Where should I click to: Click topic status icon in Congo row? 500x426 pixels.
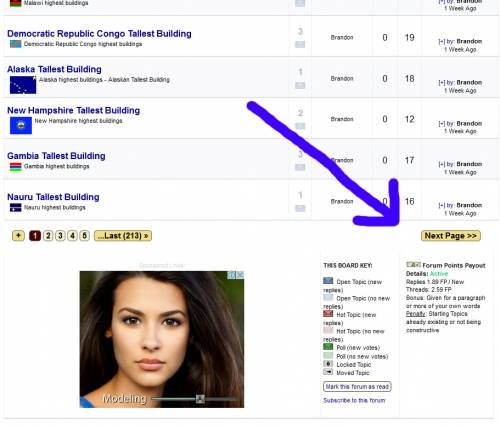pos(300,44)
